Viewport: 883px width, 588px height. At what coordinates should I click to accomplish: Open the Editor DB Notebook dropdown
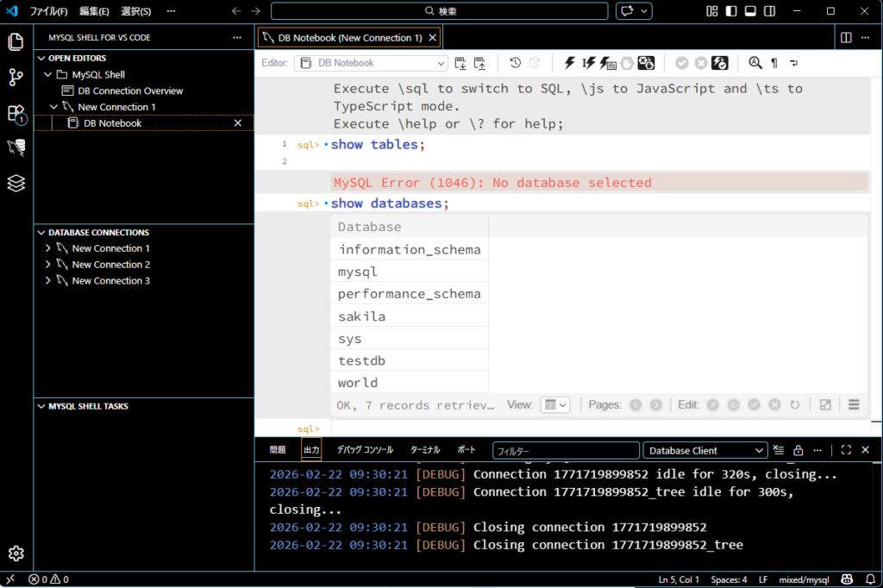point(371,63)
